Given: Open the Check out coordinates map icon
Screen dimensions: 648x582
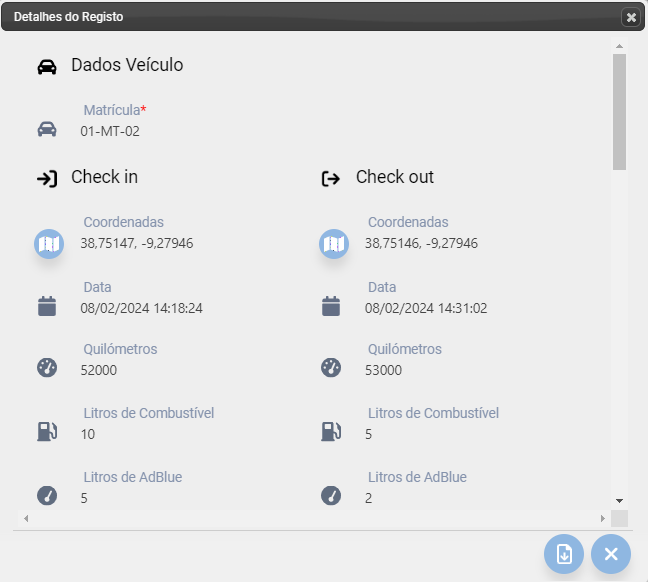Looking at the screenshot, I should (334, 244).
